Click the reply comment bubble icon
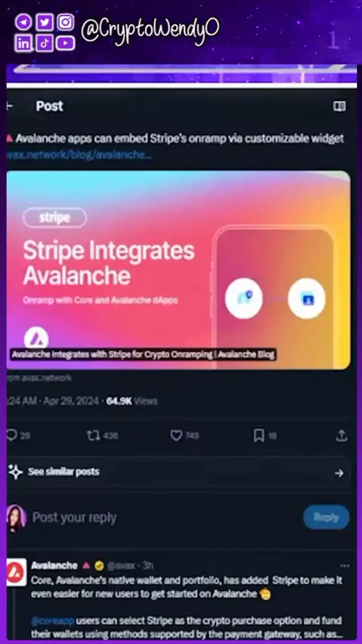The image size is (362, 644). (12, 436)
